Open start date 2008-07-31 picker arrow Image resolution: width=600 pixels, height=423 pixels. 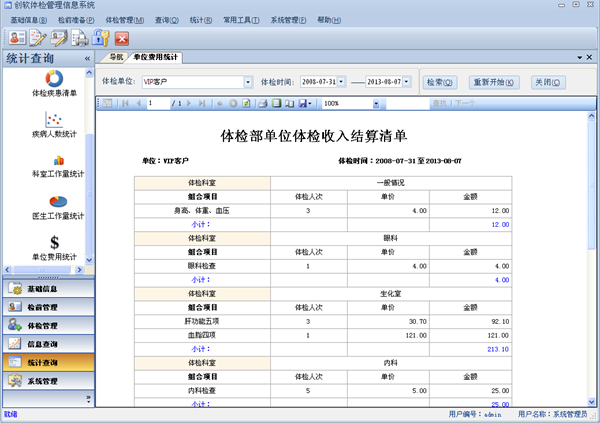(341, 82)
